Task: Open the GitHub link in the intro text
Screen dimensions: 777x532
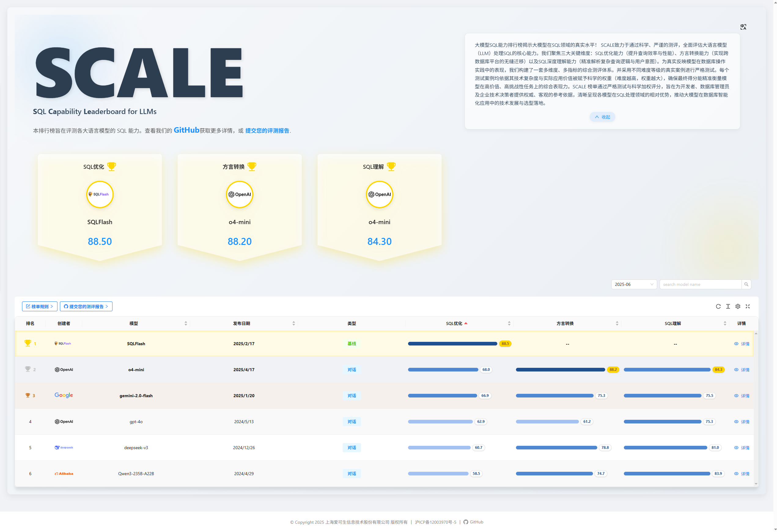Action: pos(186,130)
